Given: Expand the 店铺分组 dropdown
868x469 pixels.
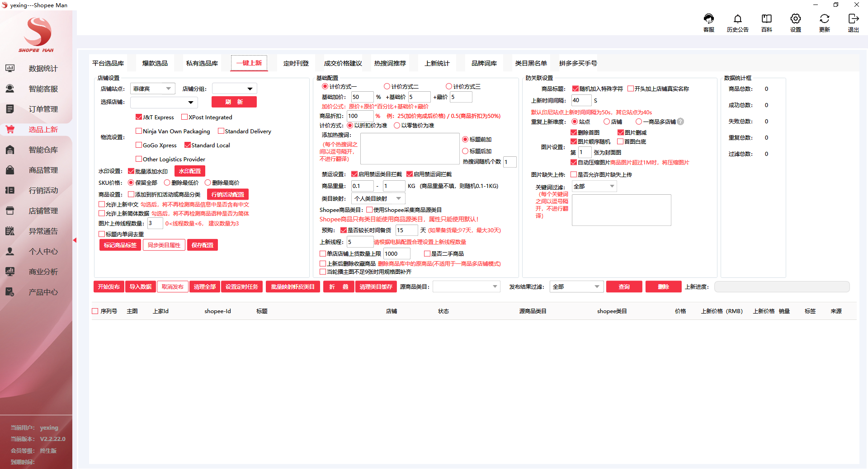Looking at the screenshot, I should point(234,89).
